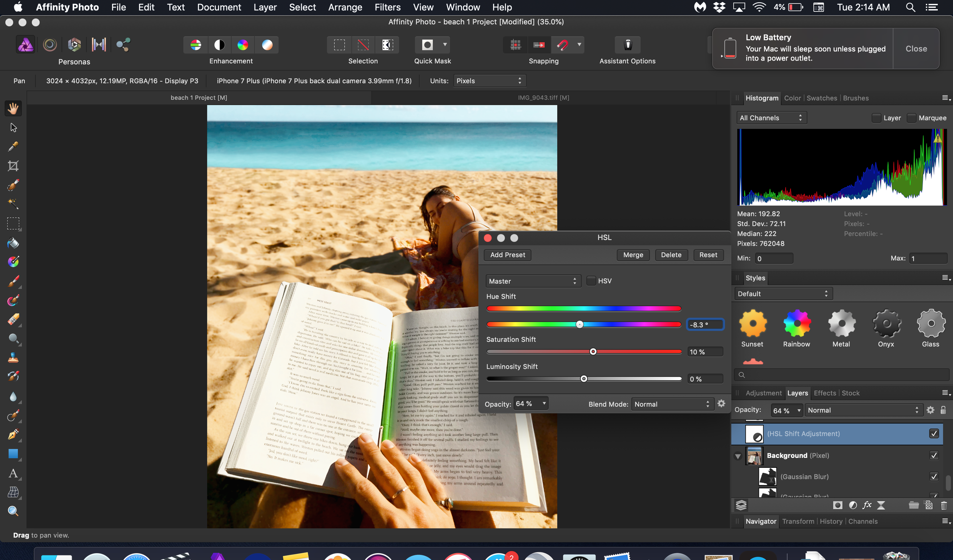This screenshot has height=560, width=953.
Task: Open the Filters menu
Action: pos(387,7)
